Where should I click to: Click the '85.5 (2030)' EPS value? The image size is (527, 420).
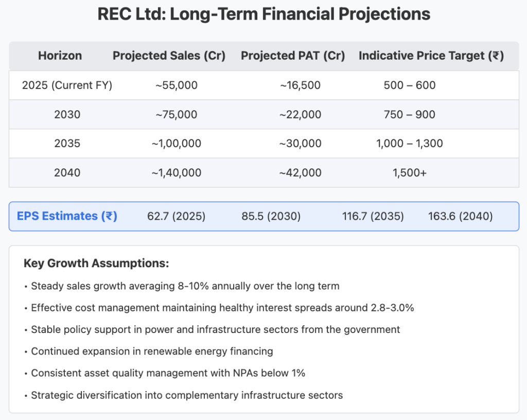[271, 216]
